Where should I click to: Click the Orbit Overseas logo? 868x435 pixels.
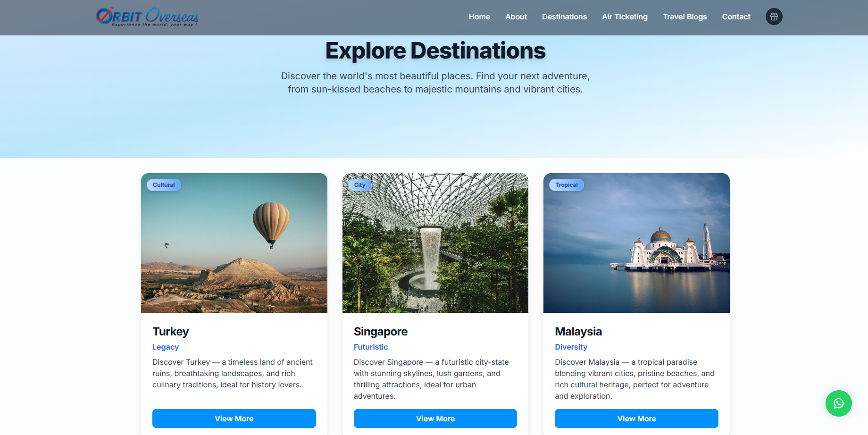pos(147,17)
